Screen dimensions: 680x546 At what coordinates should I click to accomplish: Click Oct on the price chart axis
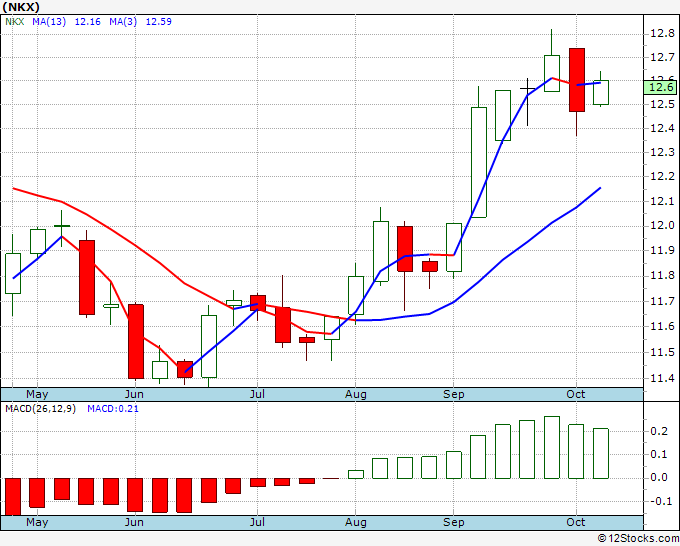pos(576,395)
